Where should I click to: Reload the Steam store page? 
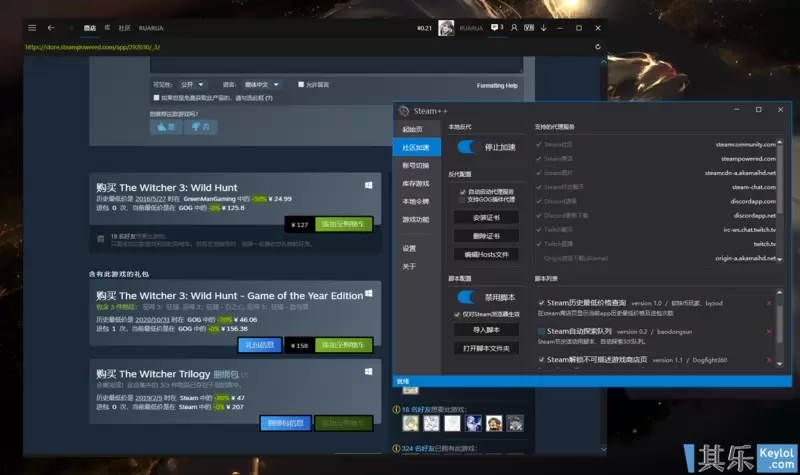tap(597, 47)
